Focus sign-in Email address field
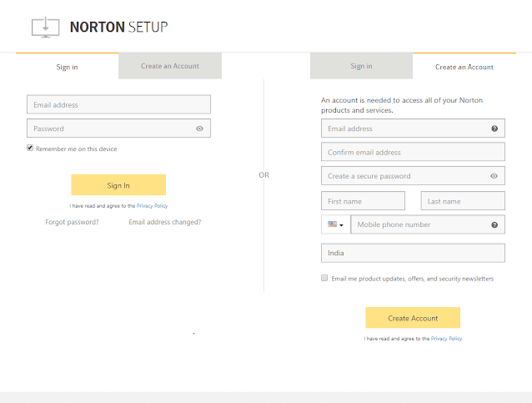The height and width of the screenshot is (403, 532). 118,104
